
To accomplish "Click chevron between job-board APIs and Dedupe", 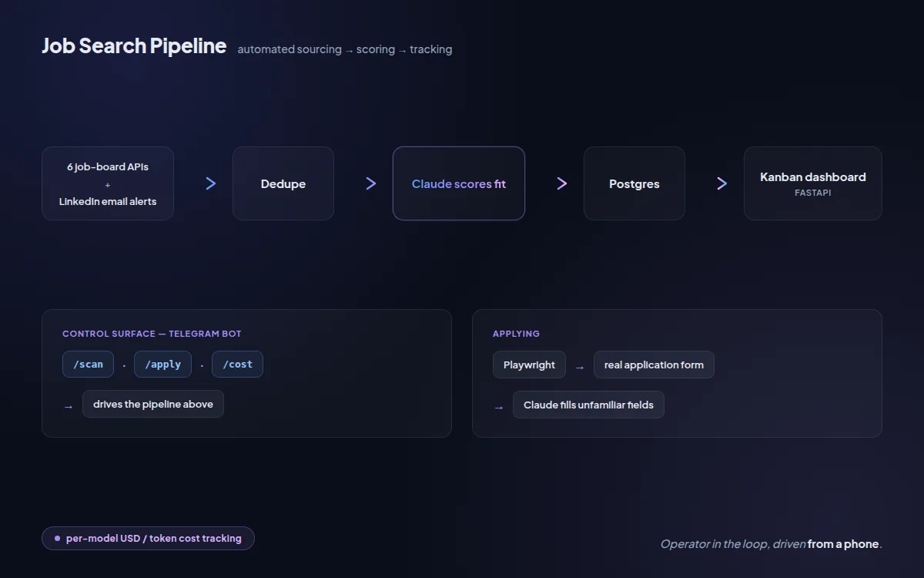I will (211, 183).
